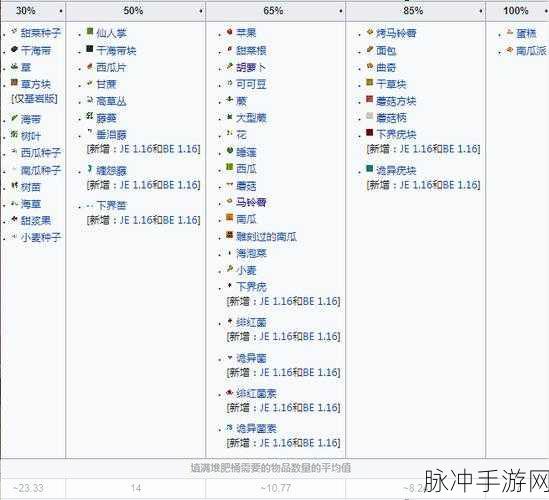The width and height of the screenshot is (549, 500).
Task: Click the pumpkin icon beside 南瓜
Action: tap(230, 217)
